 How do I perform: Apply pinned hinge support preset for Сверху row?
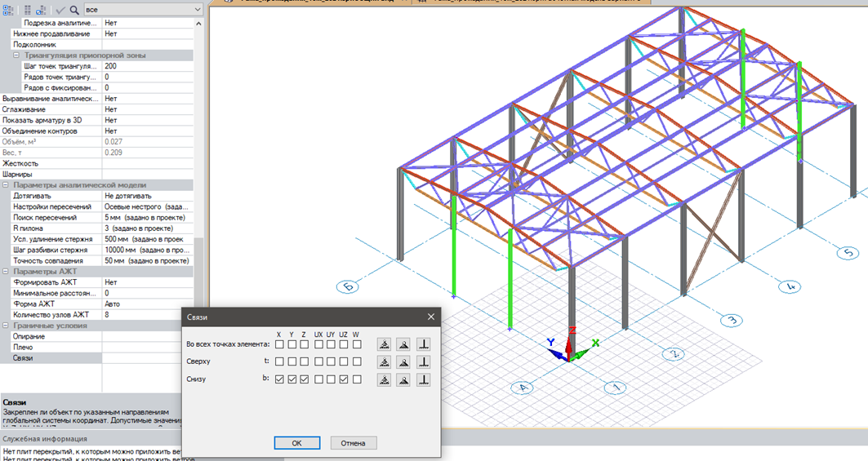pyautogui.click(x=403, y=362)
